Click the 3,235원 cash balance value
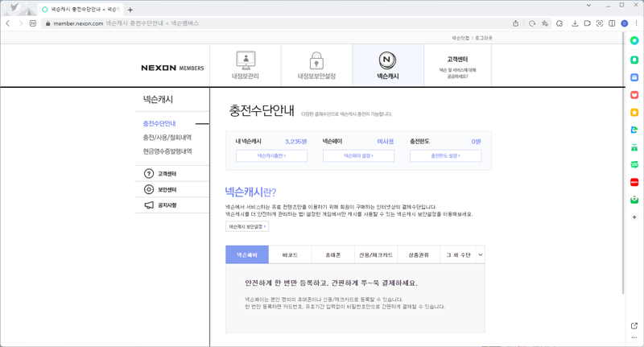The height and width of the screenshot is (347, 644). point(295,141)
